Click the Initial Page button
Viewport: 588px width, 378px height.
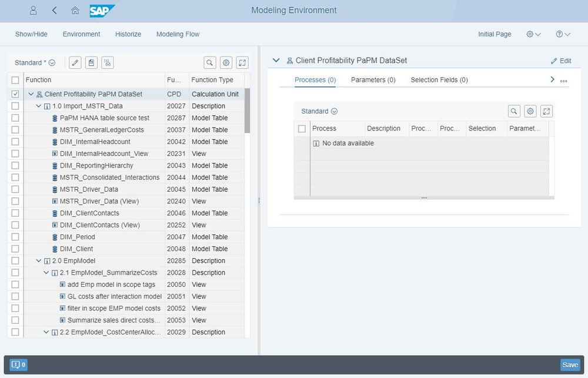tap(495, 34)
